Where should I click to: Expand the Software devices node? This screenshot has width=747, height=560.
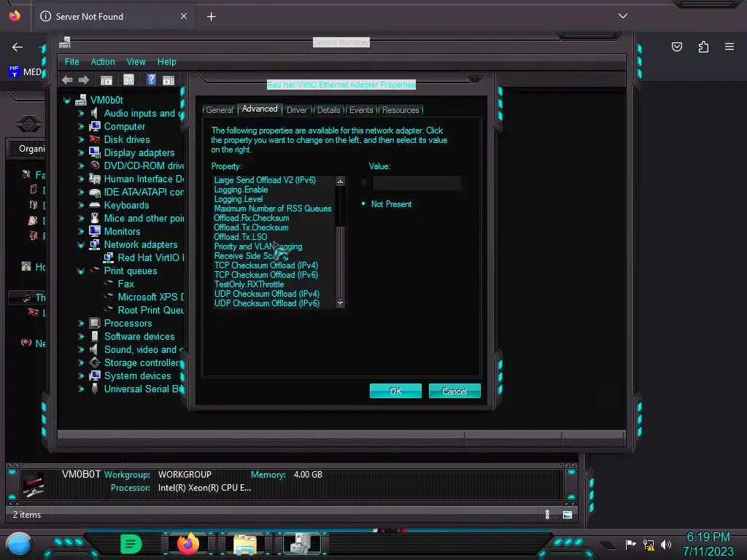(81, 337)
